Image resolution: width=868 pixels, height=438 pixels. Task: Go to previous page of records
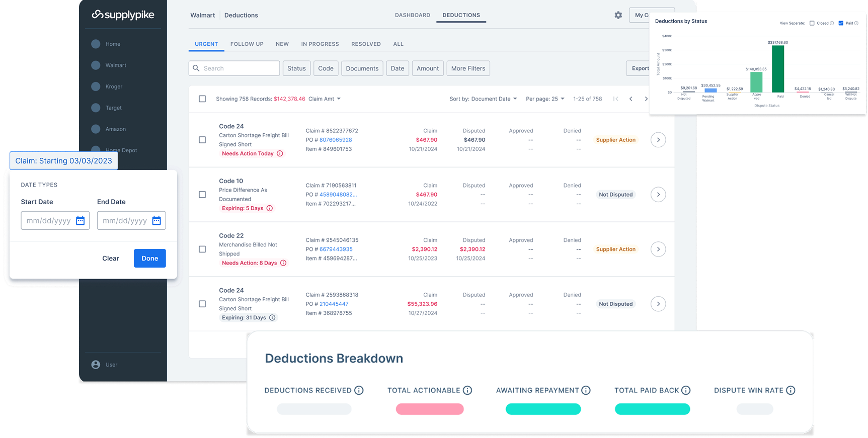(x=631, y=99)
